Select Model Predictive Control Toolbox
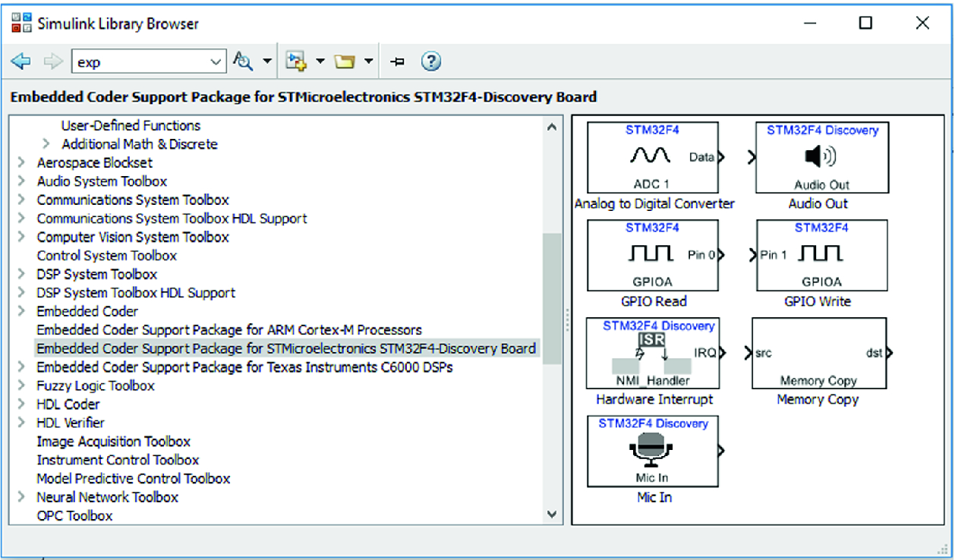The width and height of the screenshot is (955, 560). click(134, 479)
